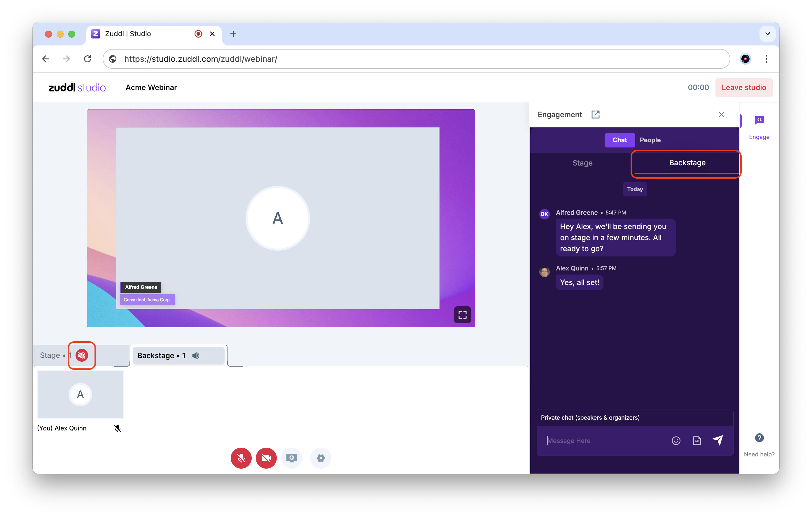Go forward in the browser
This screenshot has height=517, width=812.
66,59
